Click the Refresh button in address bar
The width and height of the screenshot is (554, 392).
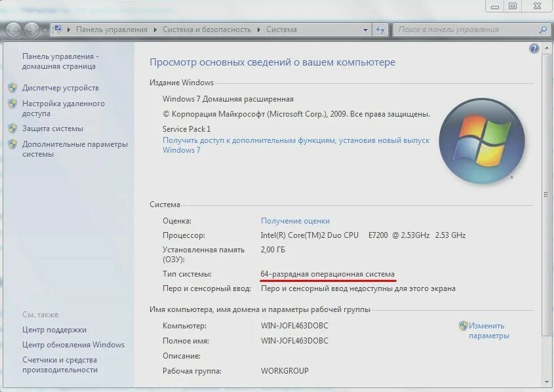click(380, 30)
